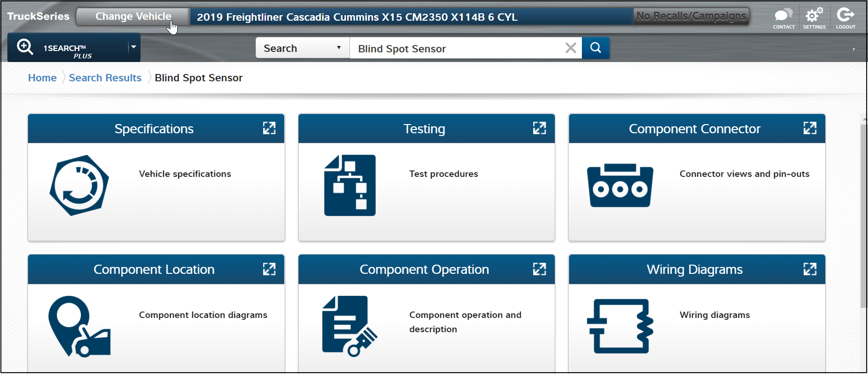
Task: Expand the Testing card to full view
Action: coord(539,128)
